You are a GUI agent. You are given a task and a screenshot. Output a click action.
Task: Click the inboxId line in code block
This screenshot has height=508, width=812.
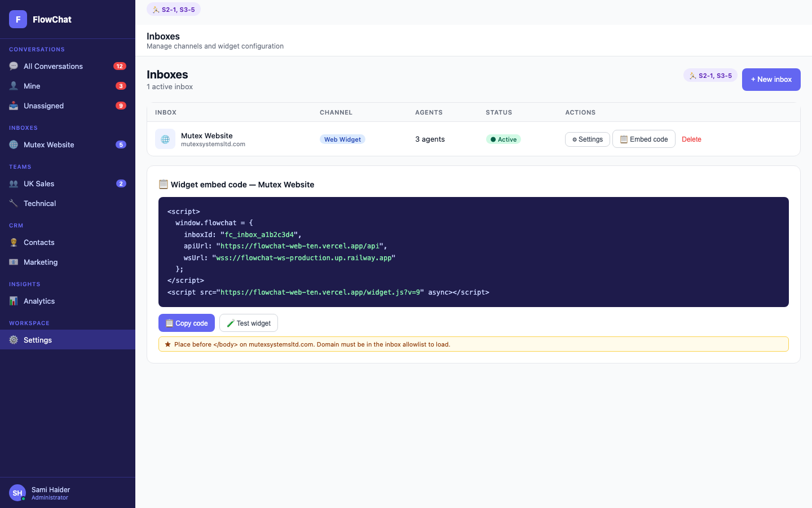242,235
